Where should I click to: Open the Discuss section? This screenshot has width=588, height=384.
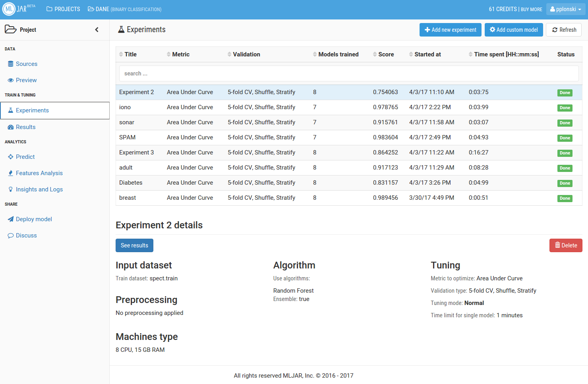point(26,235)
